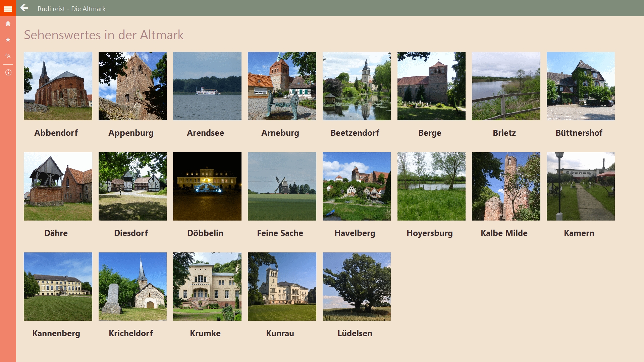The image size is (644, 362).
Task: Click the Feine Sache windmill image
Action: [282, 186]
